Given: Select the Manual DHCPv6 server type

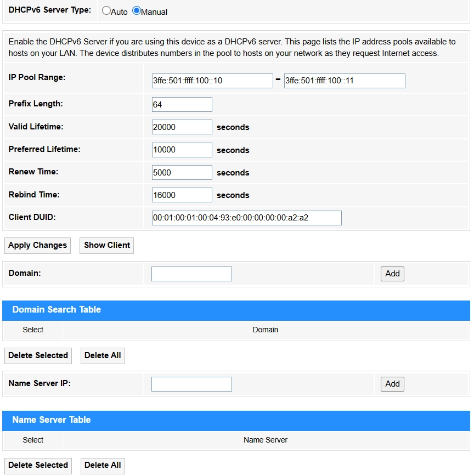Looking at the screenshot, I should (137, 10).
